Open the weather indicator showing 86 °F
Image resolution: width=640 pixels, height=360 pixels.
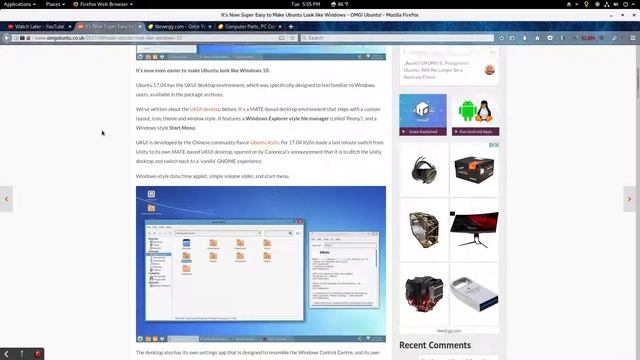[340, 4]
